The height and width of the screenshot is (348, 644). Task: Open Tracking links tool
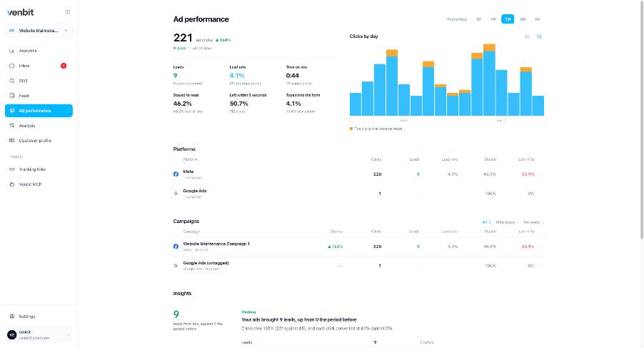coord(39,169)
